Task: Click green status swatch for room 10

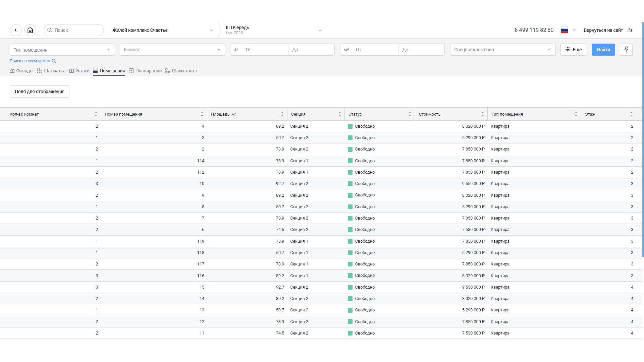Action: pos(350,184)
